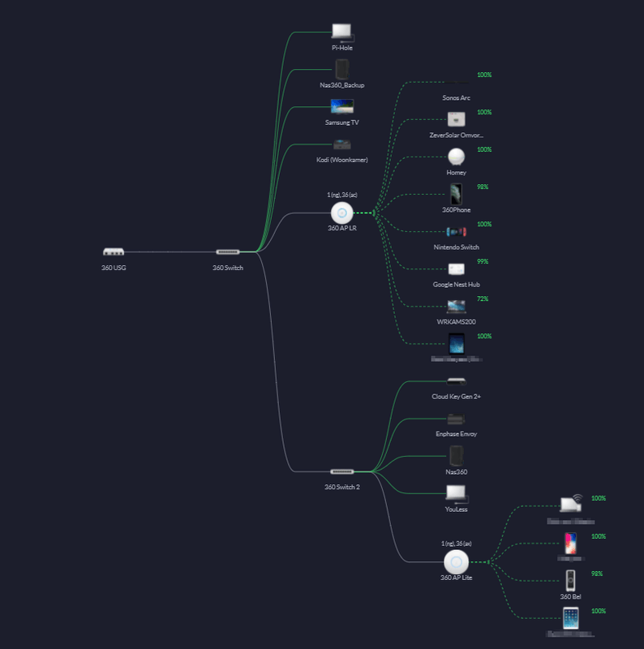Click the "Enphase Envoy" label

click(x=456, y=434)
